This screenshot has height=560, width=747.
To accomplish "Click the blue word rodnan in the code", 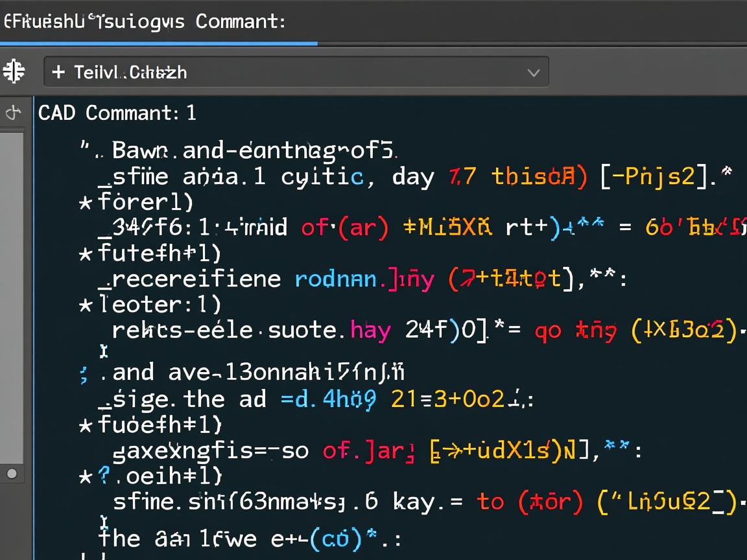I will [x=336, y=279].
